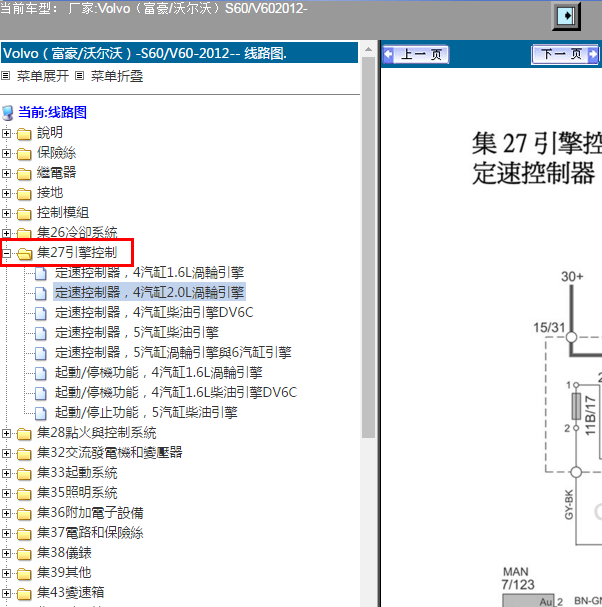The height and width of the screenshot is (607, 602).
Task: Open 起動/停機功能，4汽缸1.6L柴油引擎DV6C diagram
Action: pos(176,393)
